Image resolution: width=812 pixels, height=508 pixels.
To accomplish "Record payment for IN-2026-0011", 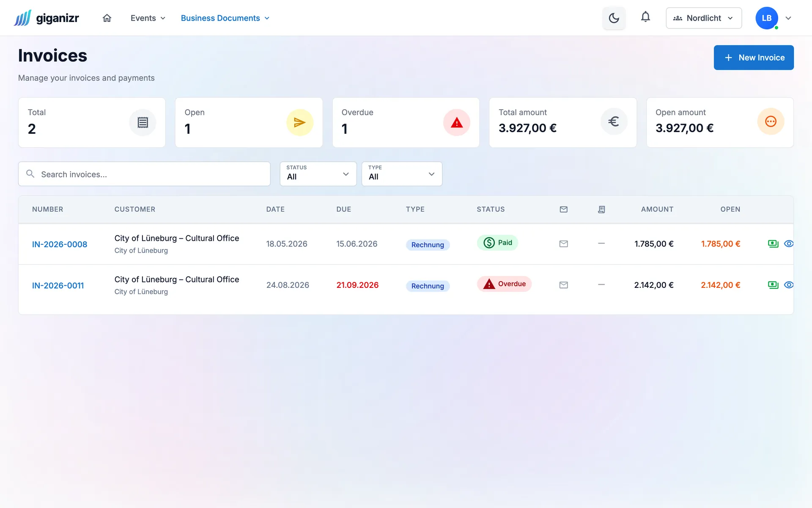I will tap(773, 285).
